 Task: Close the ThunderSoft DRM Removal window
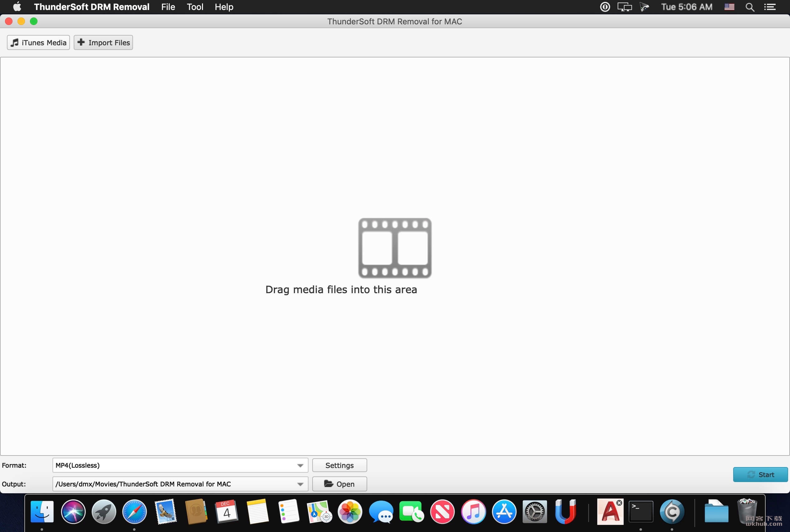[9, 21]
